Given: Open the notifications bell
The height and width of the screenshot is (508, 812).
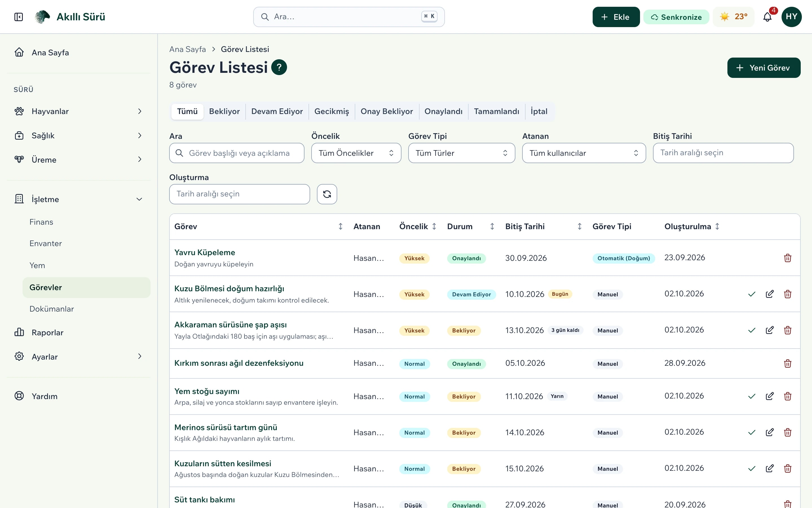Looking at the screenshot, I should pyautogui.click(x=767, y=17).
